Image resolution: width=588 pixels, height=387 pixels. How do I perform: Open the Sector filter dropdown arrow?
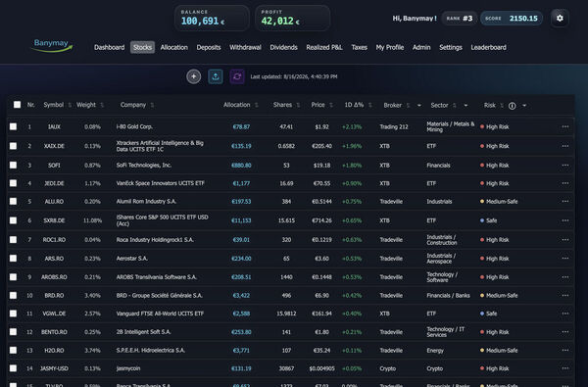click(465, 106)
